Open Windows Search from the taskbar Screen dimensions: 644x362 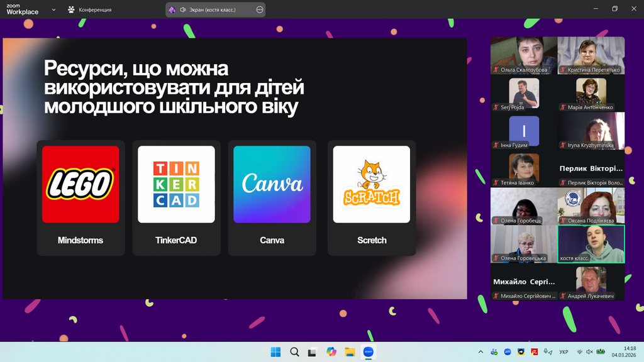pyautogui.click(x=294, y=352)
